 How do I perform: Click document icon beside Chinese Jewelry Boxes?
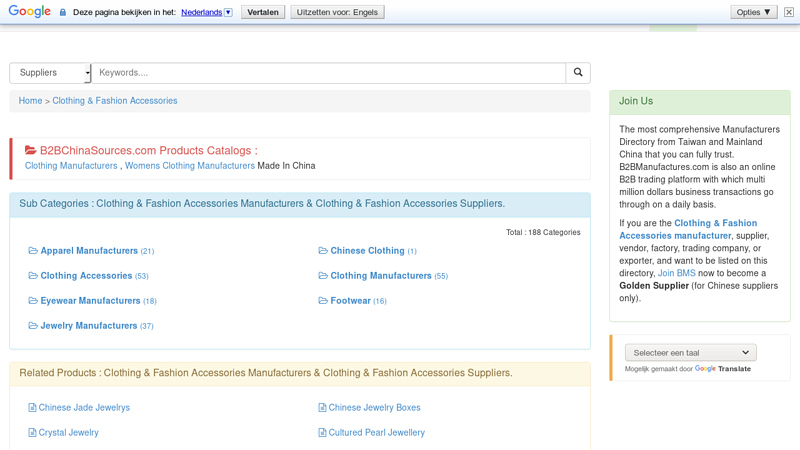[x=322, y=407]
